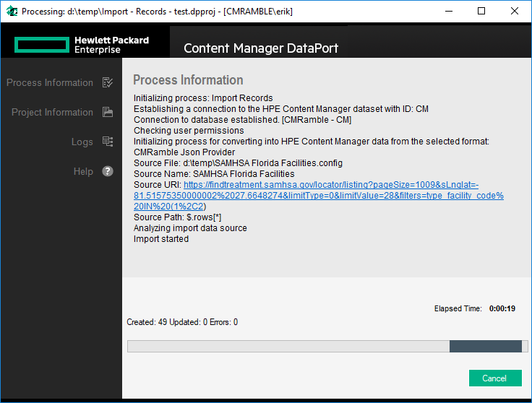The width and height of the screenshot is (532, 403).
Task: Click the import progress bar
Action: tap(327, 347)
